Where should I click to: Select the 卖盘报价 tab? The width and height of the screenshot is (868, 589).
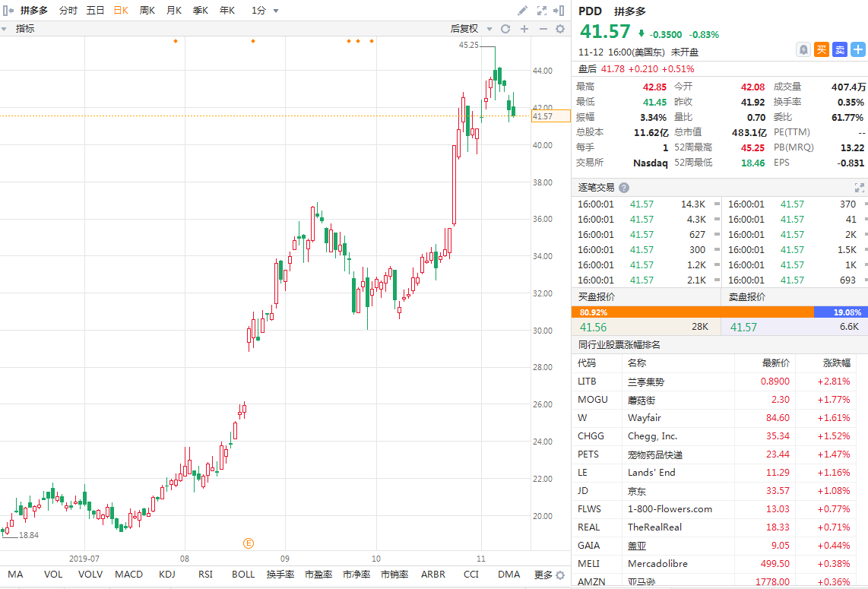tap(795, 296)
